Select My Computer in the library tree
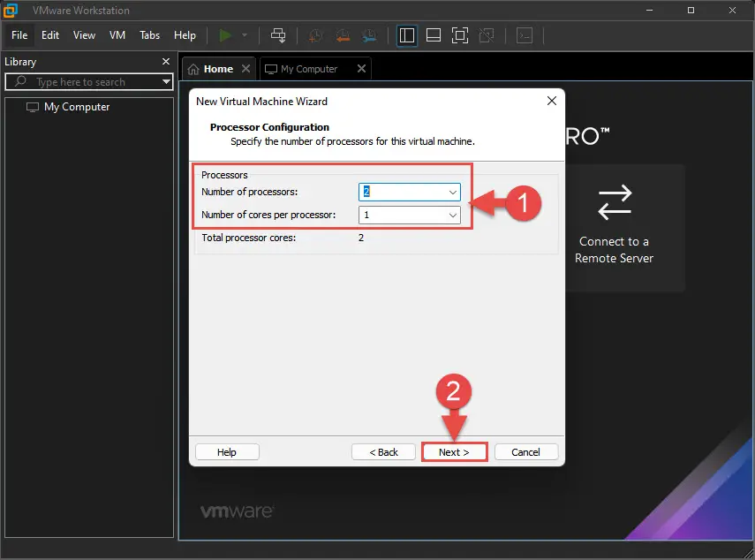This screenshot has width=755, height=560. point(68,107)
